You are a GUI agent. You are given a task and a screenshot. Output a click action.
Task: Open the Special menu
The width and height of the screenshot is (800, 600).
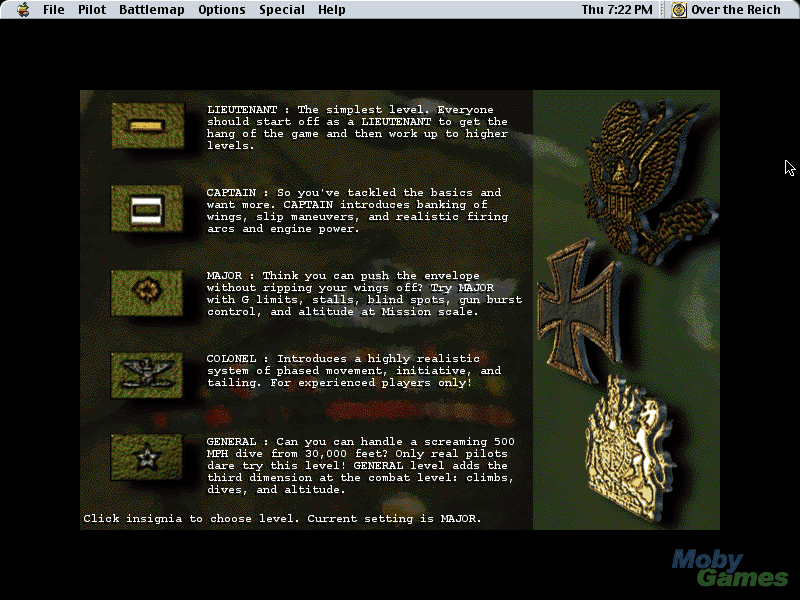pos(282,10)
